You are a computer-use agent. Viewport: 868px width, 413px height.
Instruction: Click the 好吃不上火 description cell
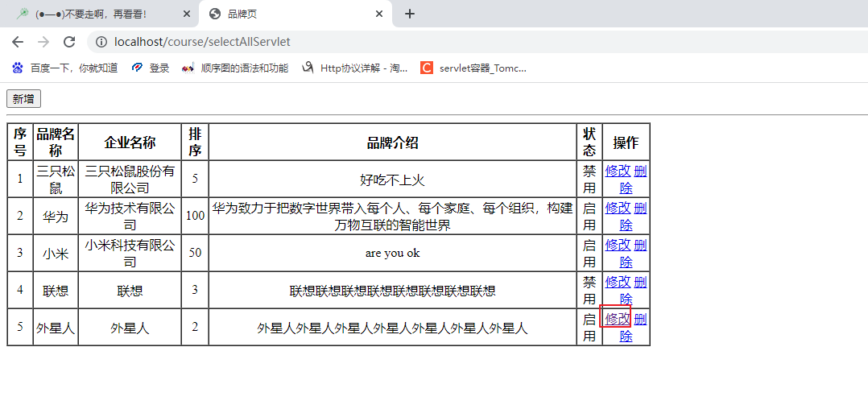tap(392, 179)
